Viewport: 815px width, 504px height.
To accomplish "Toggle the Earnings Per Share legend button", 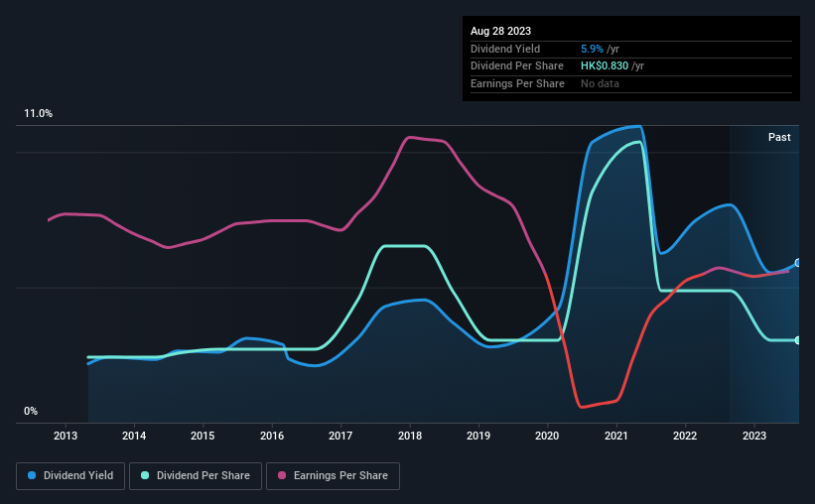I will pos(333,476).
